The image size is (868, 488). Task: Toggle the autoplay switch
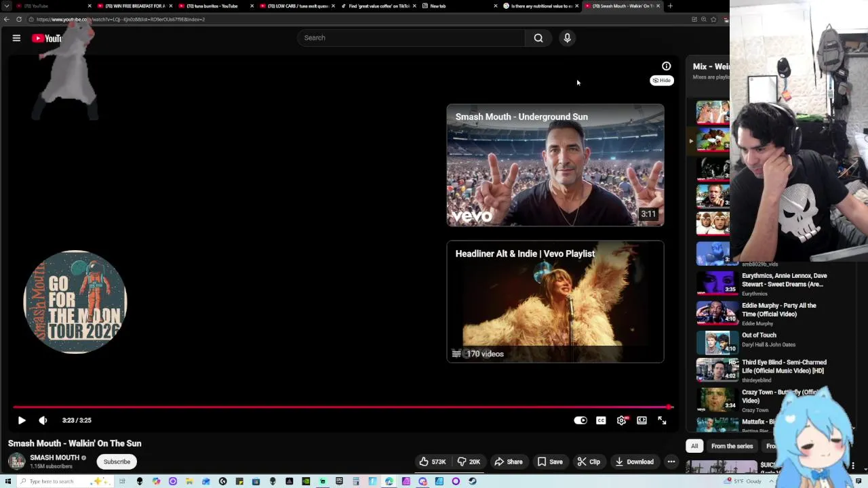pyautogui.click(x=580, y=420)
